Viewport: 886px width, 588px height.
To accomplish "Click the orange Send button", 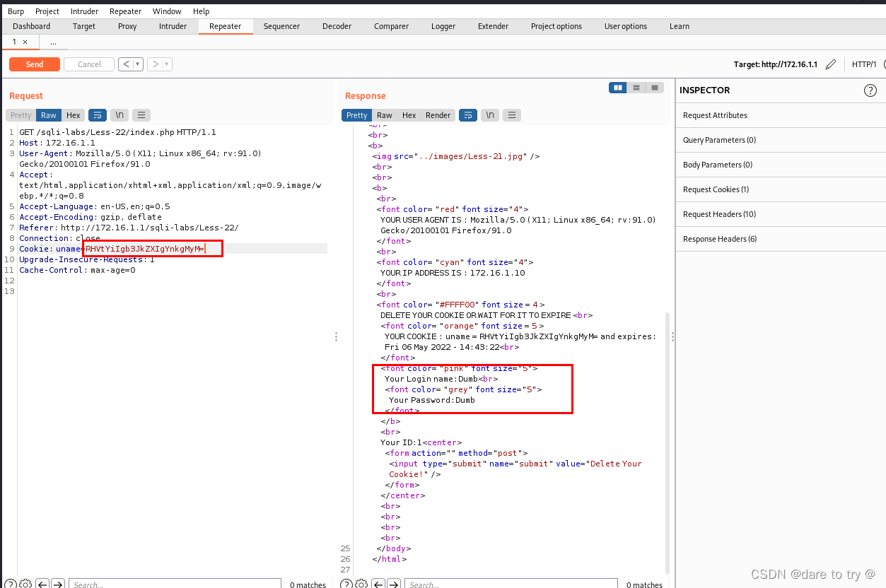I will [35, 64].
